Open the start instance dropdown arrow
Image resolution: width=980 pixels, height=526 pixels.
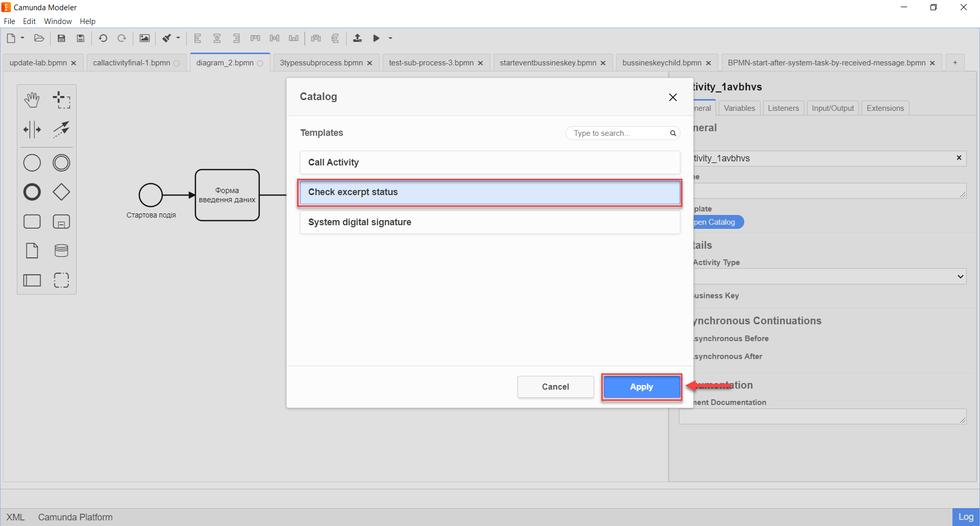point(390,38)
